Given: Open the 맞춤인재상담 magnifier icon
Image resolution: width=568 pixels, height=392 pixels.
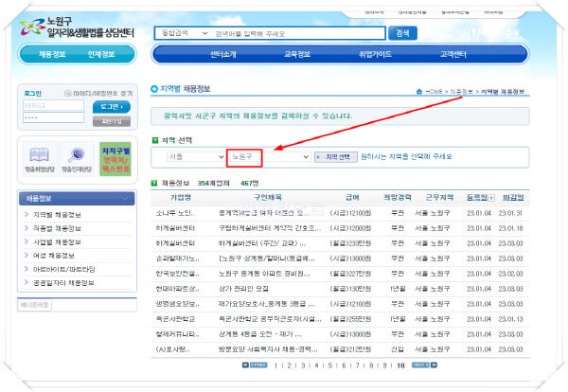Looking at the screenshot, I should [x=77, y=159].
